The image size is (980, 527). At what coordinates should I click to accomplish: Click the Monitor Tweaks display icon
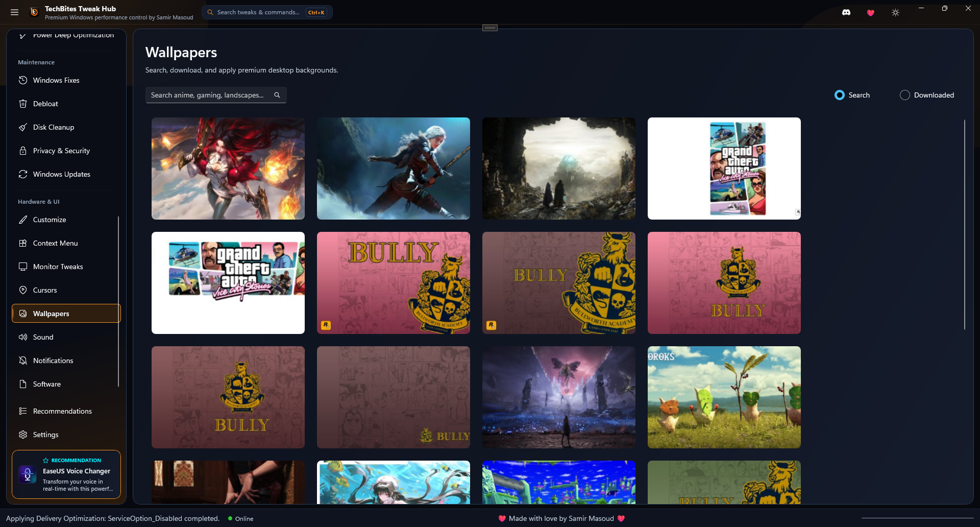tap(23, 267)
